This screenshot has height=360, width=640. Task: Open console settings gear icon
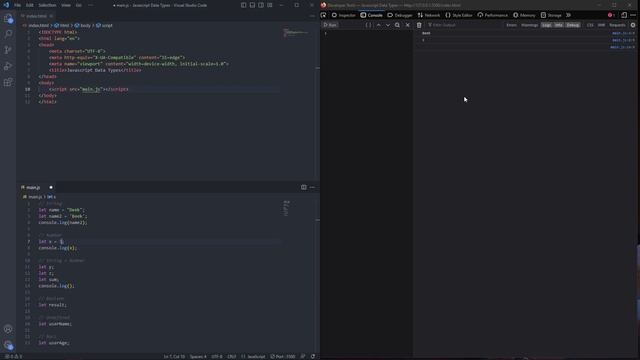click(x=633, y=25)
